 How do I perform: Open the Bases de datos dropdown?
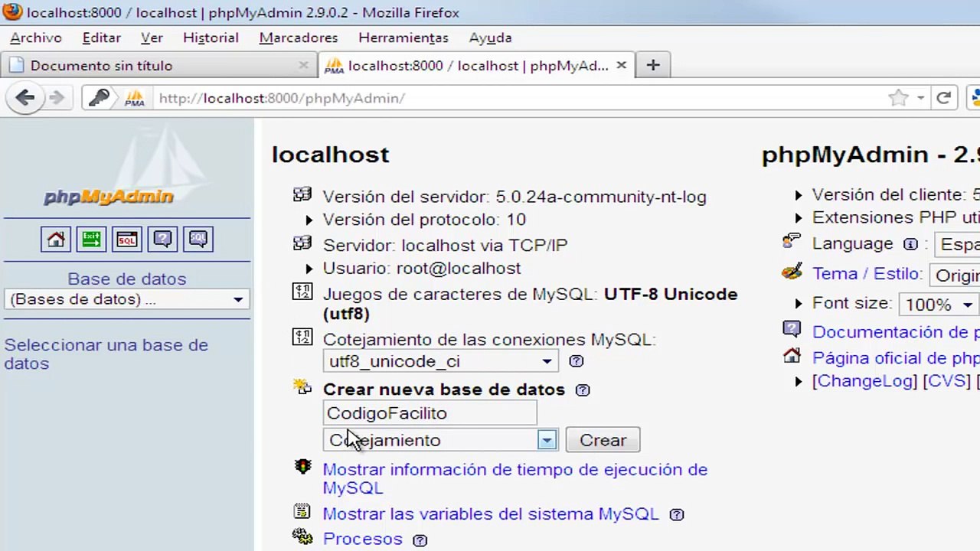point(127,299)
